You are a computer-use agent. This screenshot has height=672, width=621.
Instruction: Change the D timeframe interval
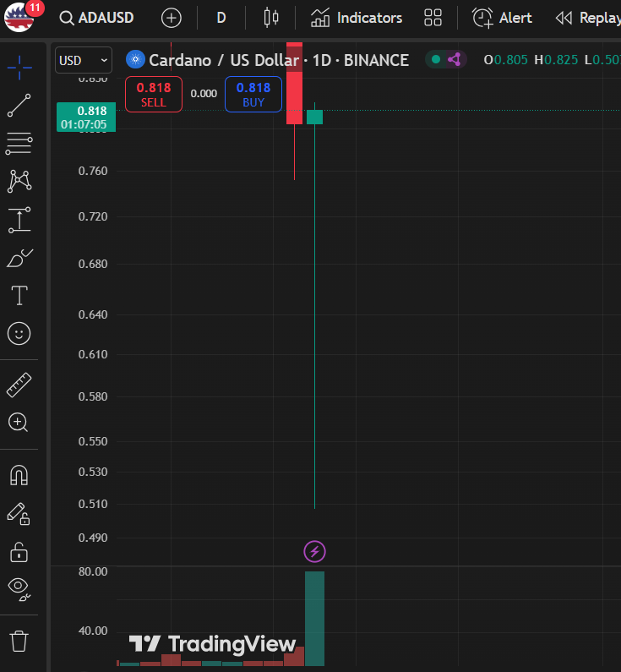coord(221,18)
